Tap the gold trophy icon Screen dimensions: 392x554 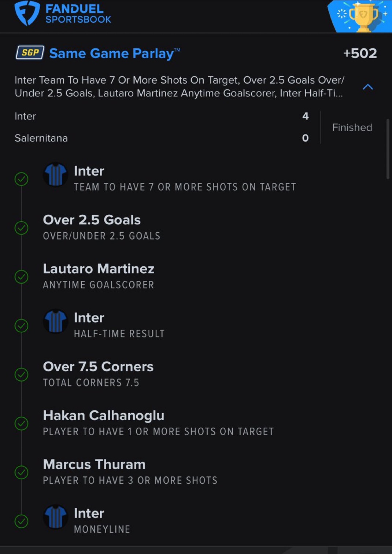click(363, 17)
